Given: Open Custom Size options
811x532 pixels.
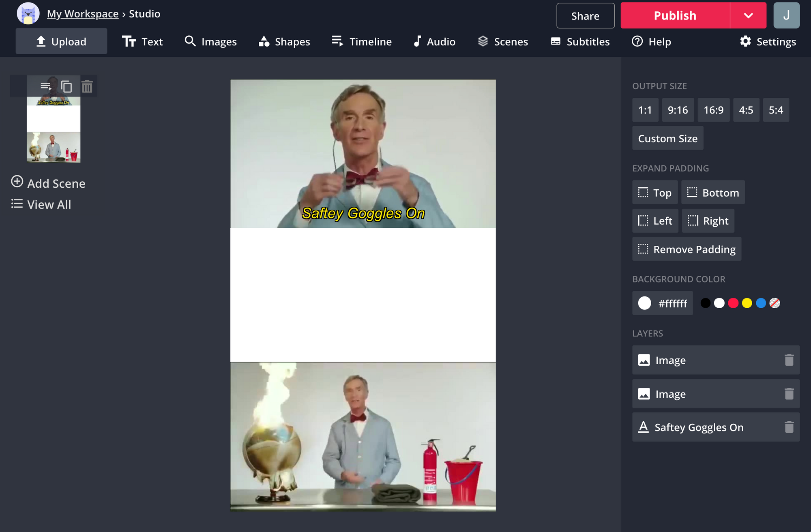Looking at the screenshot, I should [x=667, y=138].
